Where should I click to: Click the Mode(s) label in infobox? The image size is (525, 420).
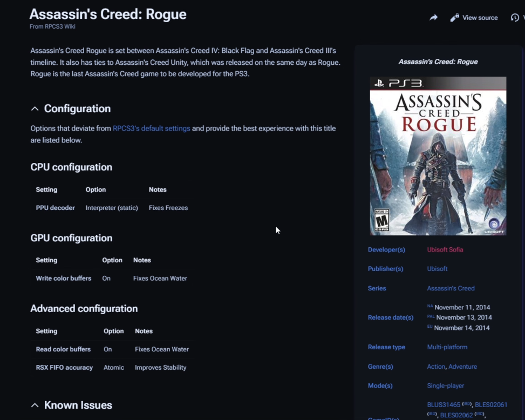point(380,385)
